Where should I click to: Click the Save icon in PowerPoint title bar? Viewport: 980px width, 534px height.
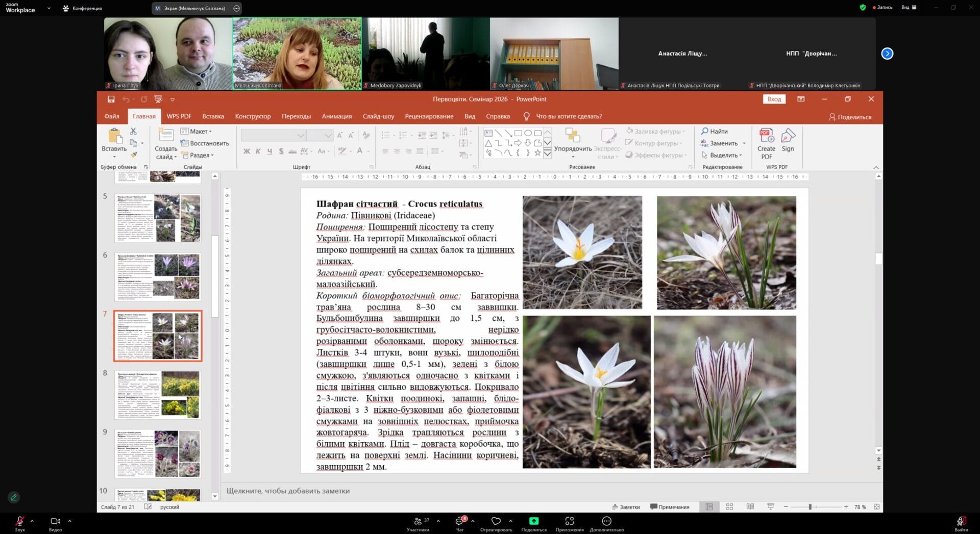(111, 99)
